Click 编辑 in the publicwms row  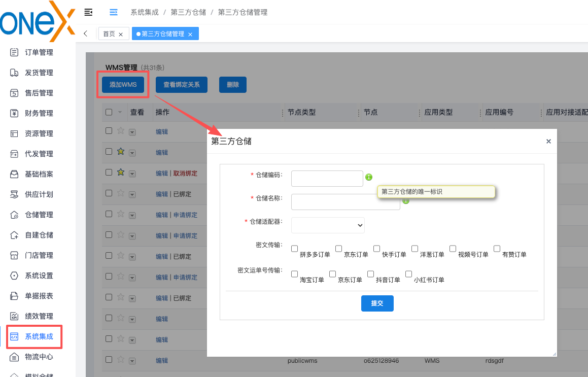pos(162,360)
